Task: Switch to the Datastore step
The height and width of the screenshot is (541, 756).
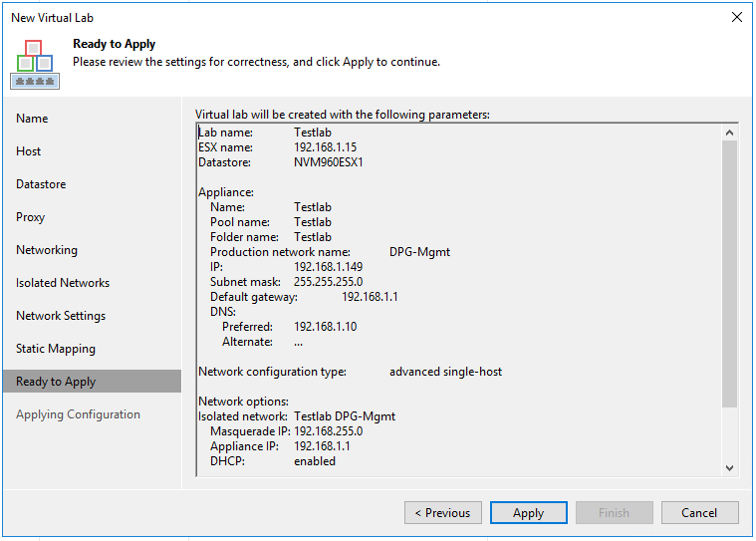Action: [41, 184]
